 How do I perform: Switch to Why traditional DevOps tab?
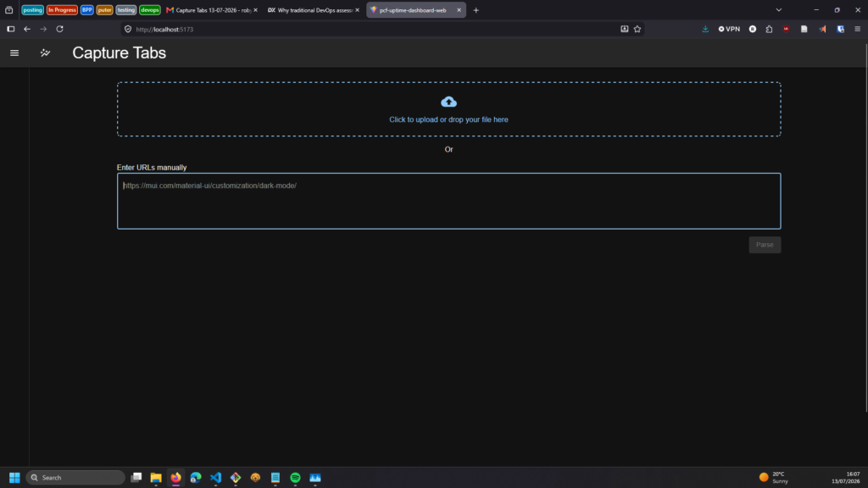[x=313, y=10]
